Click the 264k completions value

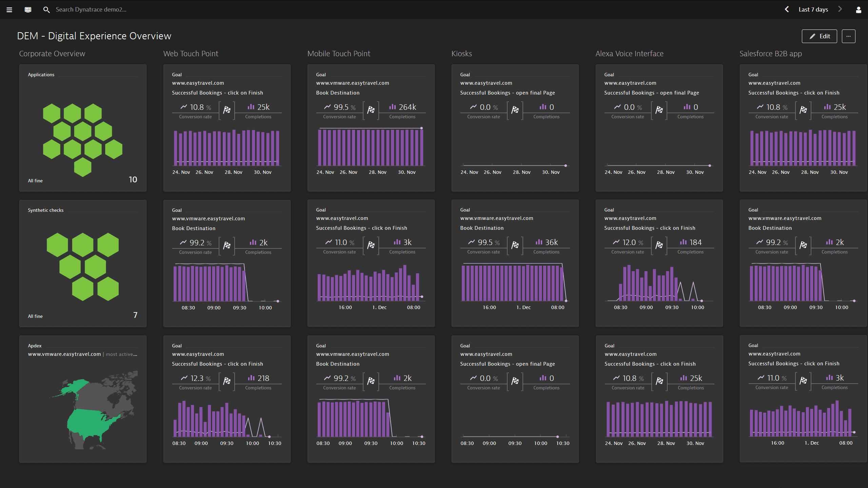408,107
